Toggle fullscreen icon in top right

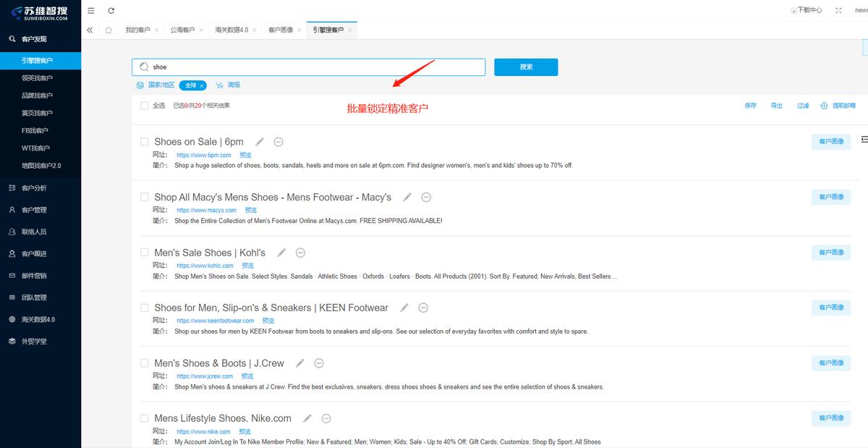pos(838,10)
